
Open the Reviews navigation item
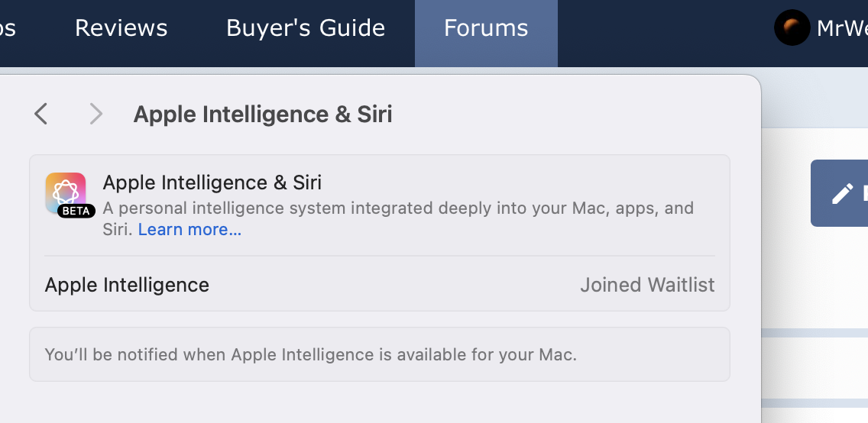tap(121, 28)
